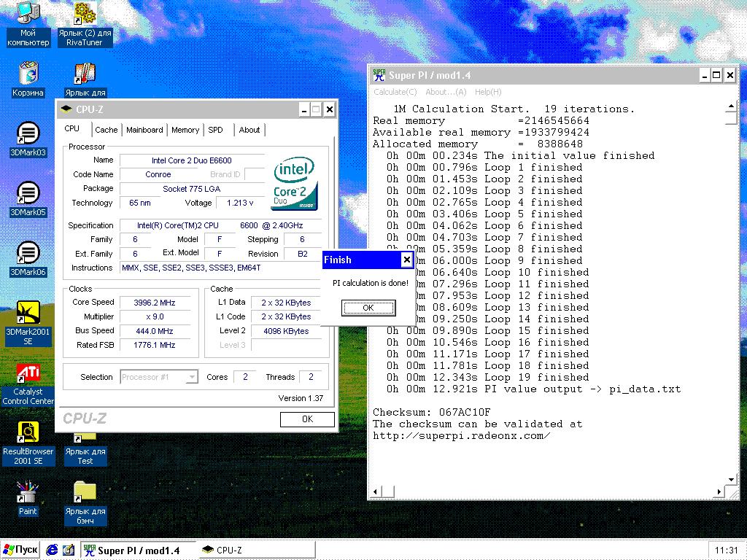Open the ATI Catalyst Control Center icon
Screen dimensions: 747x560
[28, 384]
